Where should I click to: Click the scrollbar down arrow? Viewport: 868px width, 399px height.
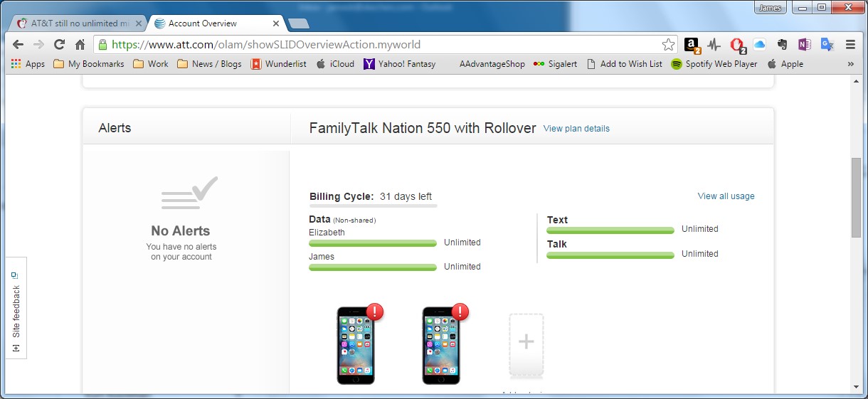click(857, 388)
